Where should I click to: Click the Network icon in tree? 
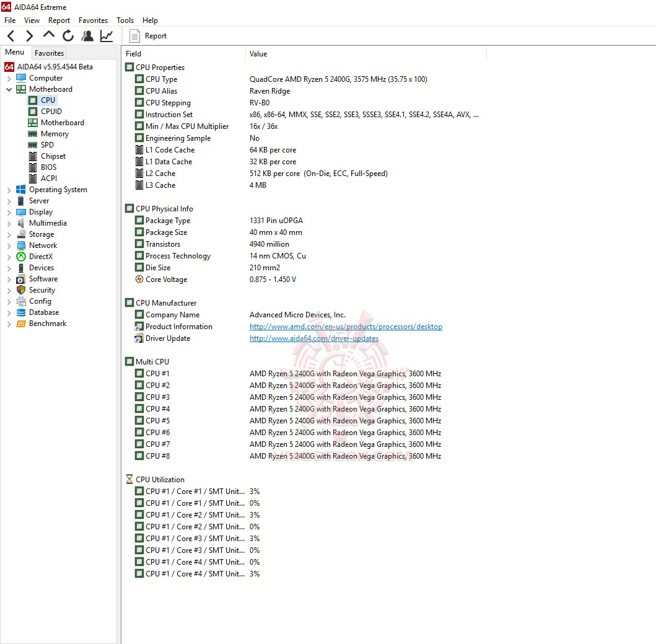pos(21,245)
